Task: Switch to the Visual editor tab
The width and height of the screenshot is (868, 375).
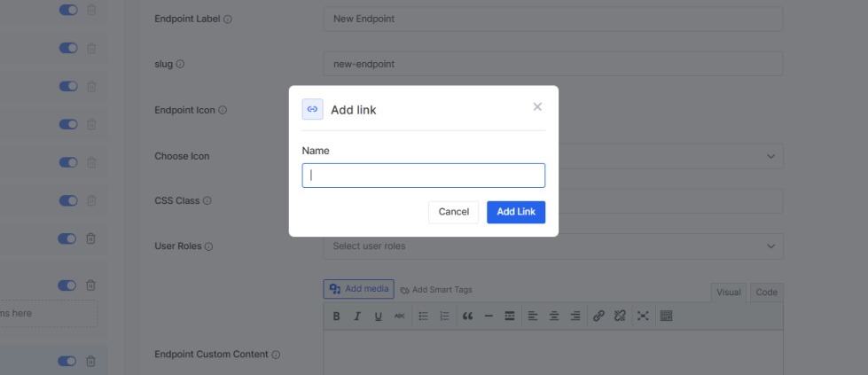Action: point(729,293)
